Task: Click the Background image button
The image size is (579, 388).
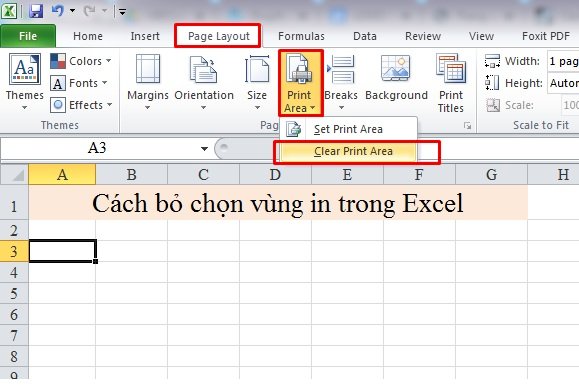Action: point(396,78)
